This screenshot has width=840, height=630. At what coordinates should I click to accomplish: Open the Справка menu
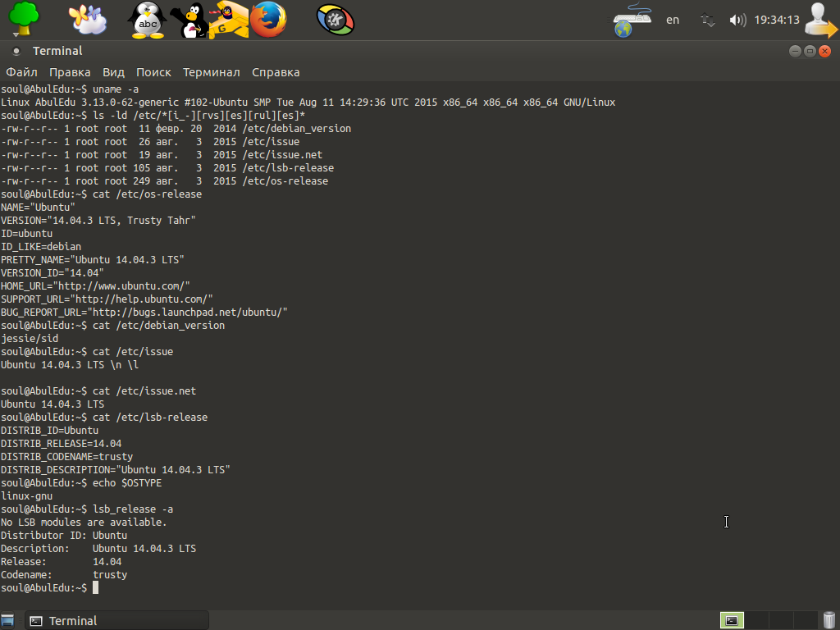(x=276, y=72)
